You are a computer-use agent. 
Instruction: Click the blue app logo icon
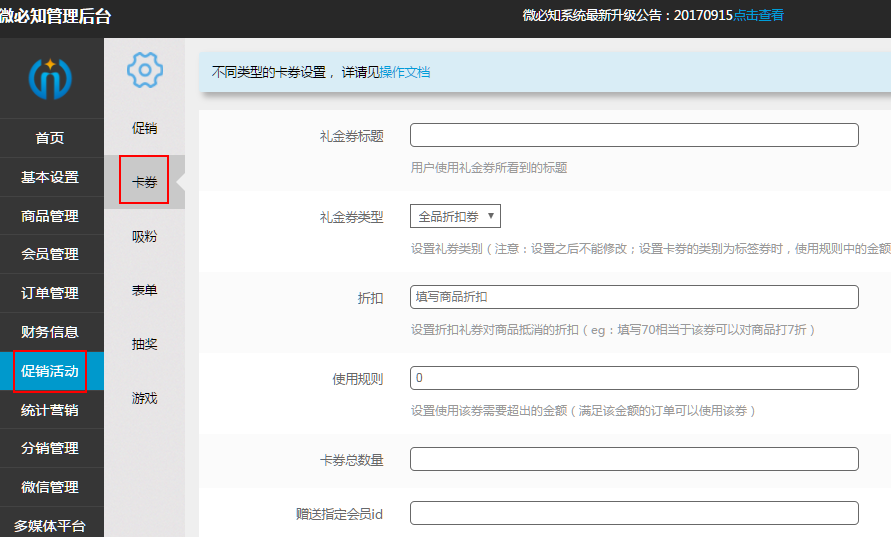(x=50, y=78)
